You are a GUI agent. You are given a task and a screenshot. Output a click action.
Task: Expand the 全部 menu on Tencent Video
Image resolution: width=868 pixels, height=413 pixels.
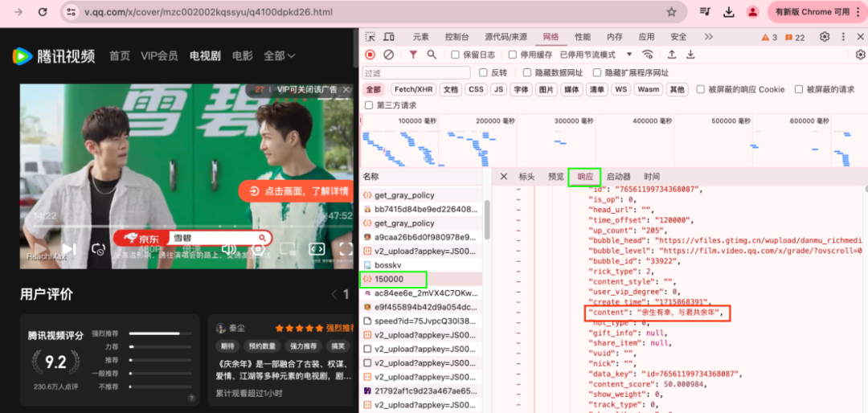tap(280, 56)
